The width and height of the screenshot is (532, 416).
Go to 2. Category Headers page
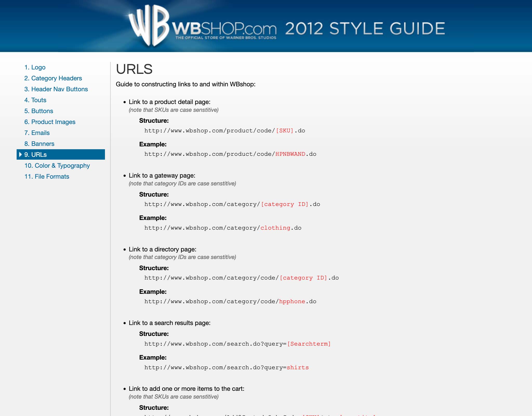[53, 78]
